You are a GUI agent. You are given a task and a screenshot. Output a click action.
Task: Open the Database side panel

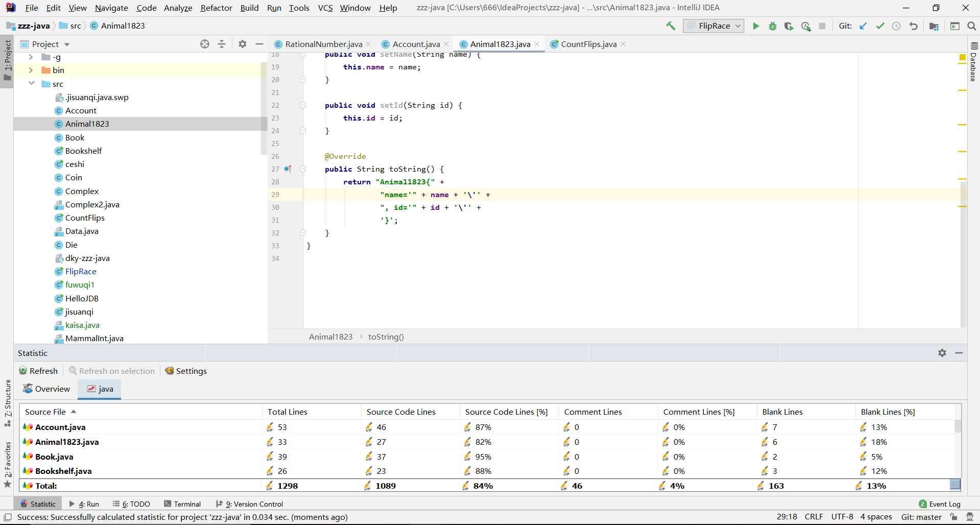coord(973,62)
